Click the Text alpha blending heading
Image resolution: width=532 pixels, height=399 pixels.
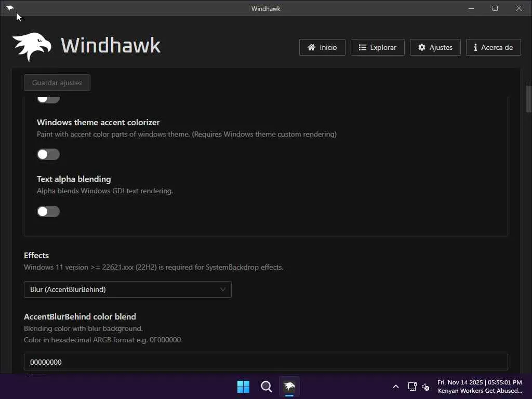click(x=74, y=179)
